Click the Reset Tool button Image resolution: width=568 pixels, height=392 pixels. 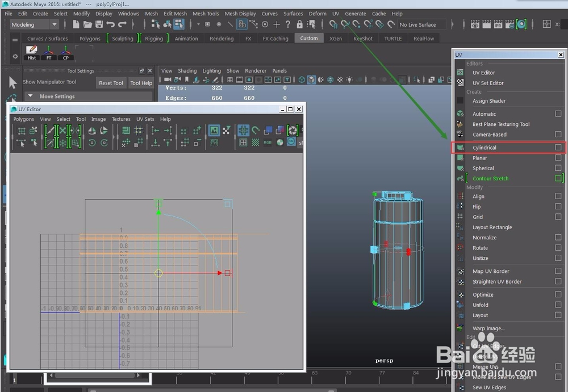point(111,83)
